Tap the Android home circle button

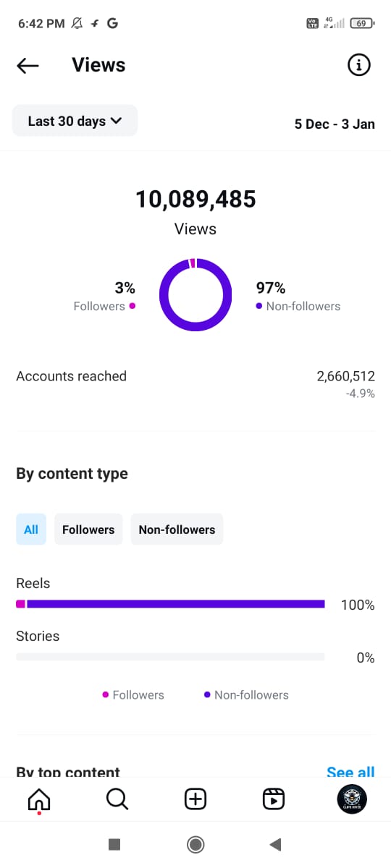[x=195, y=844]
